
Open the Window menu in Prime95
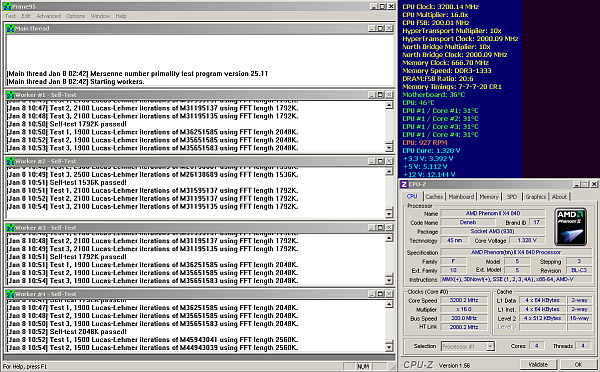point(100,16)
